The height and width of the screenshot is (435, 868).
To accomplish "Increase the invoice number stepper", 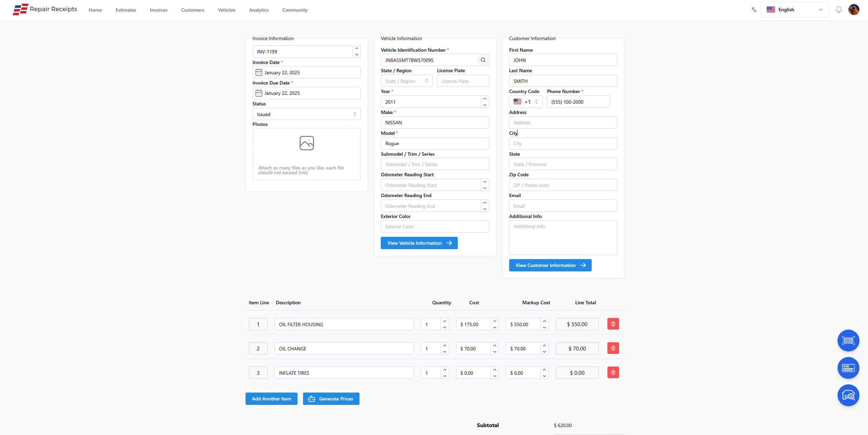I will (x=356, y=49).
